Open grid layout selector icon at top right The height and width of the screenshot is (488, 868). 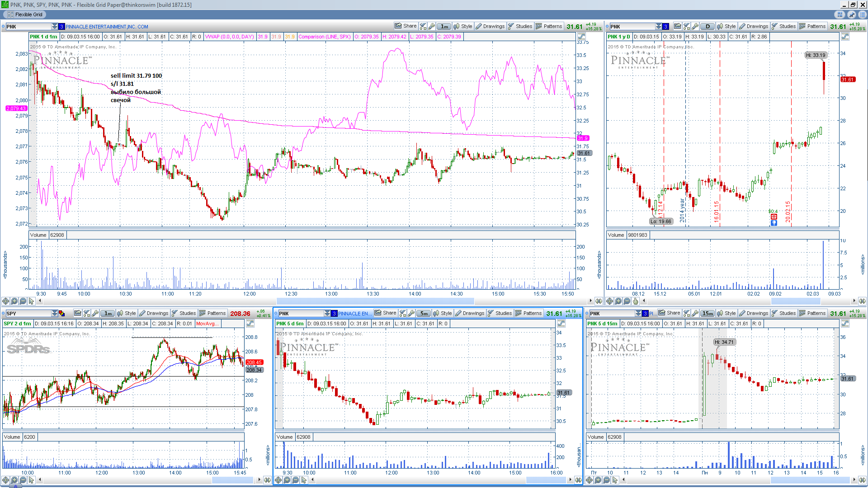point(840,14)
